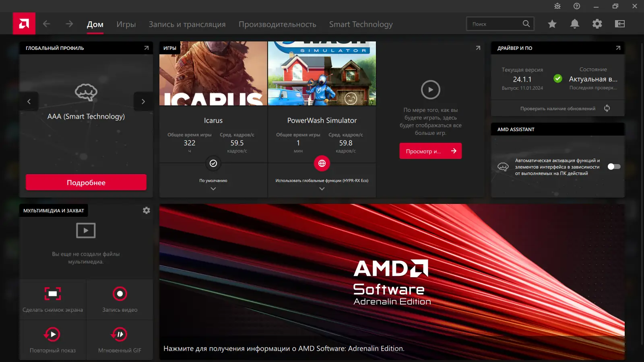Image resolution: width=644 pixels, height=362 pixels.
Task: Click Проверить наличие обновлений
Action: 558,109
